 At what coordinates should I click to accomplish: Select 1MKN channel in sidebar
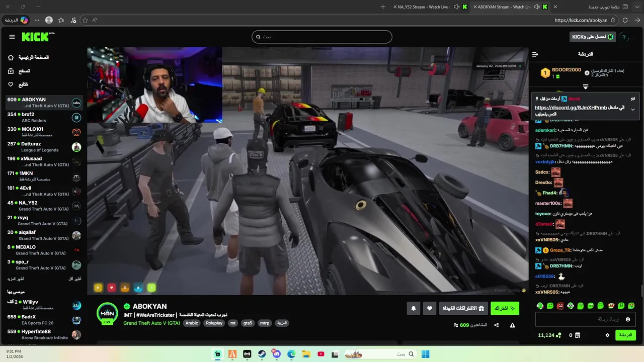[44, 176]
